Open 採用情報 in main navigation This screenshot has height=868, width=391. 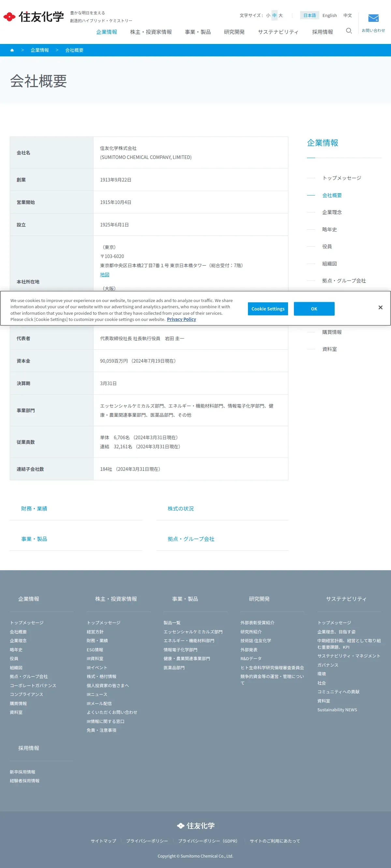(x=322, y=32)
